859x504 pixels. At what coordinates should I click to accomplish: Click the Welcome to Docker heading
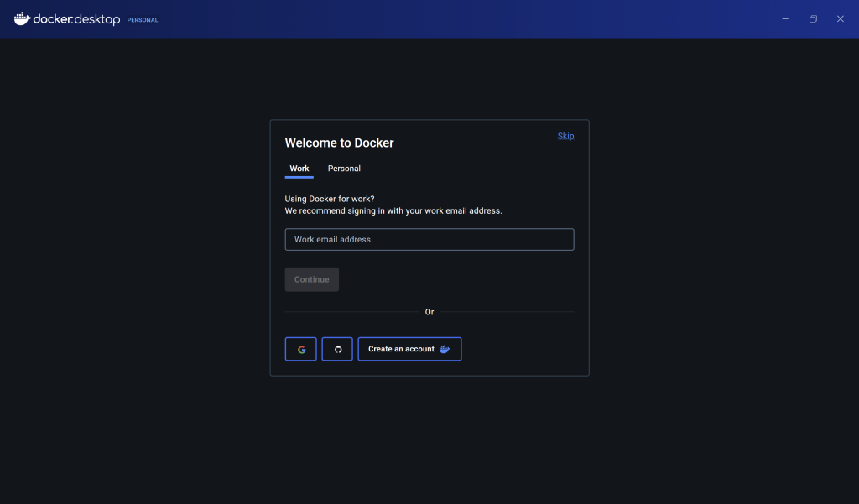[x=339, y=143]
